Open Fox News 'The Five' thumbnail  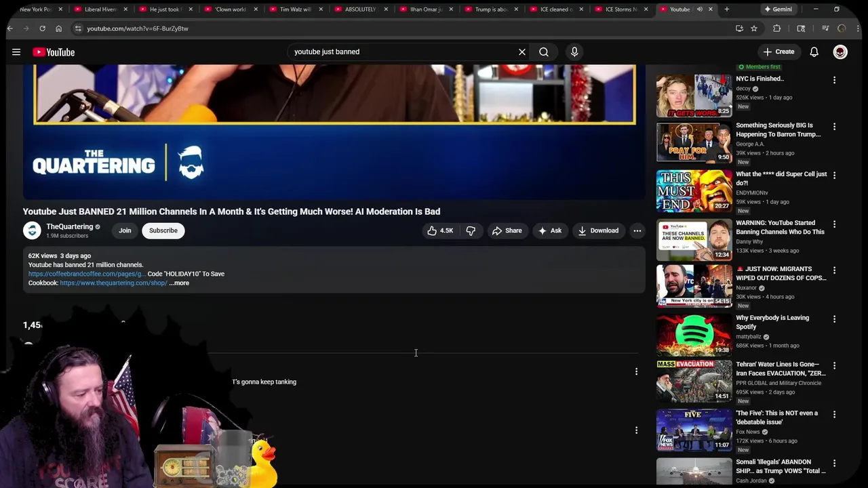click(694, 430)
